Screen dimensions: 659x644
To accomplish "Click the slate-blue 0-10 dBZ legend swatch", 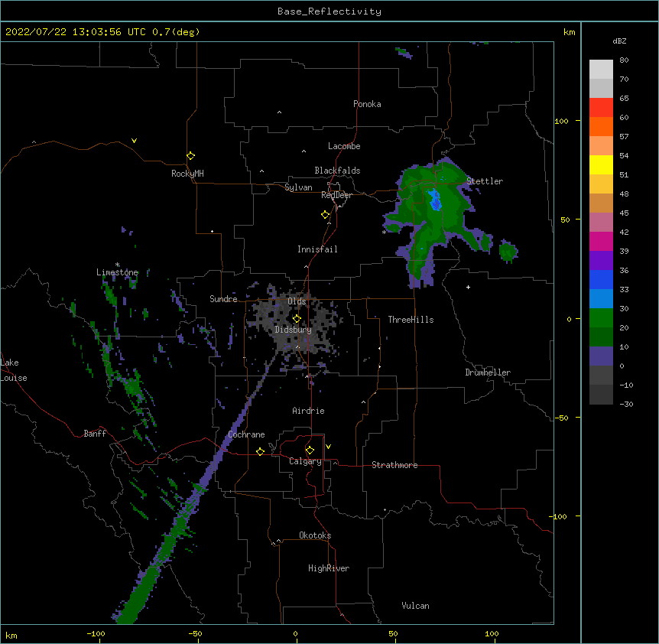I will click(601, 356).
